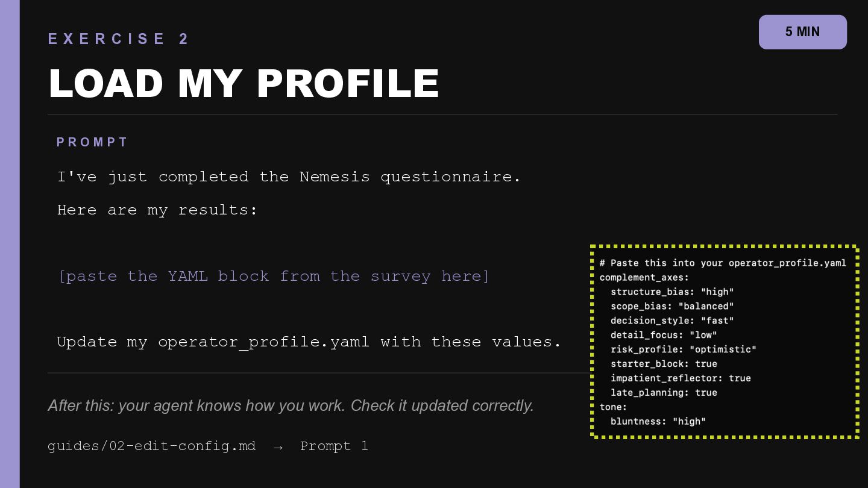Click the decision_style "fast" line
This screenshot has height=488, width=868.
672,321
